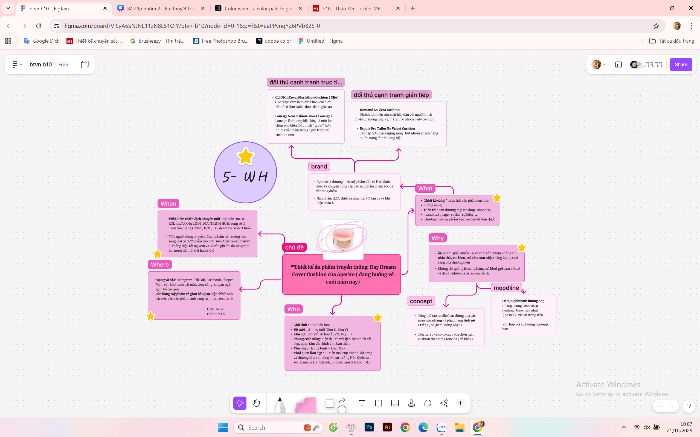Choose the pink sticky note tool
Screen dimensions: 700x437
[x=306, y=405]
